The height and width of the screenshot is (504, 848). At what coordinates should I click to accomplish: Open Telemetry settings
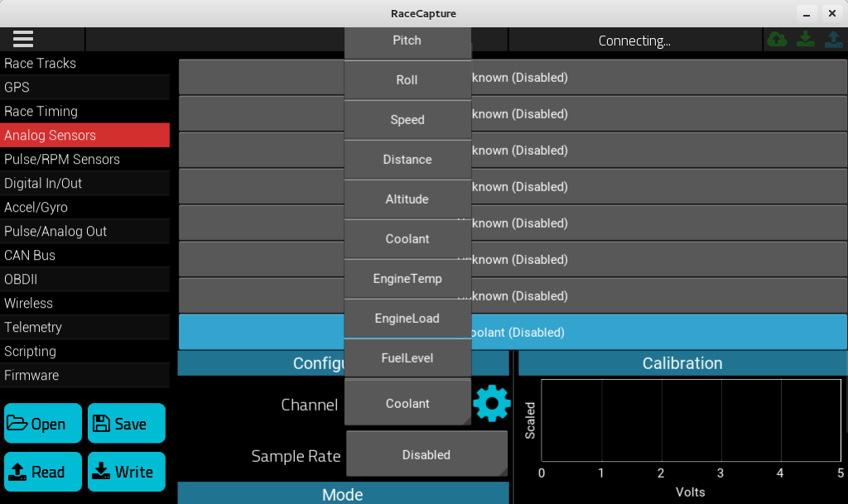coord(85,328)
